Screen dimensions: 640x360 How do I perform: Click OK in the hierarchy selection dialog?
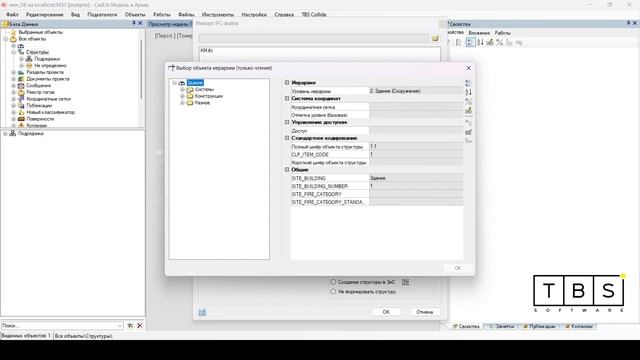(x=458, y=268)
